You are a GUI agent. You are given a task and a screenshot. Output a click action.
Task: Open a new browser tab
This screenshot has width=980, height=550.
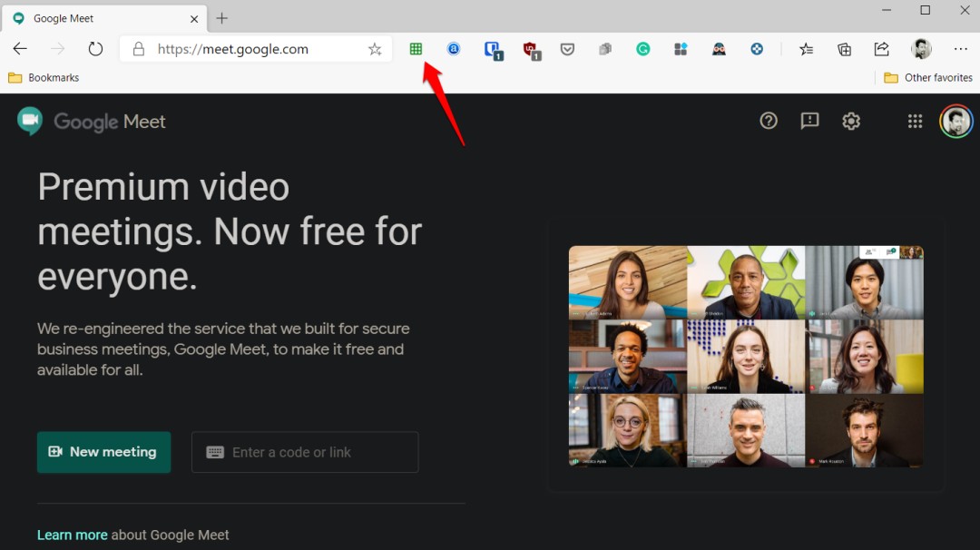(x=222, y=18)
